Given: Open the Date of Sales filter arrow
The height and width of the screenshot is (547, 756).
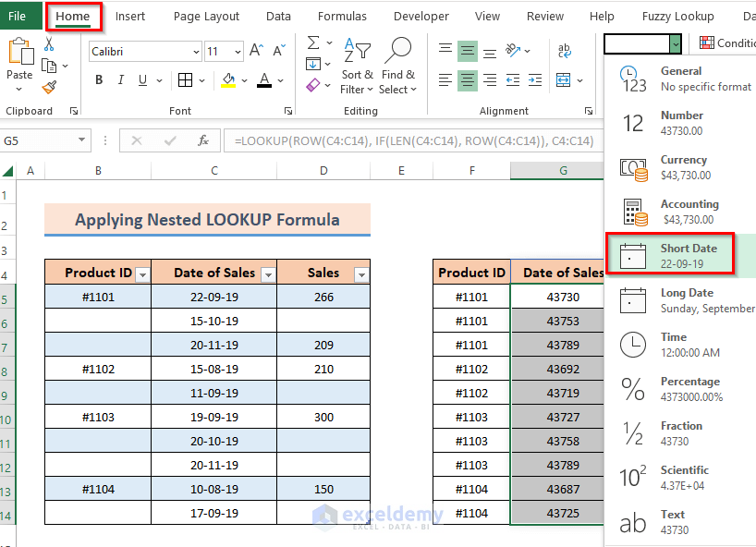Looking at the screenshot, I should point(268,274).
